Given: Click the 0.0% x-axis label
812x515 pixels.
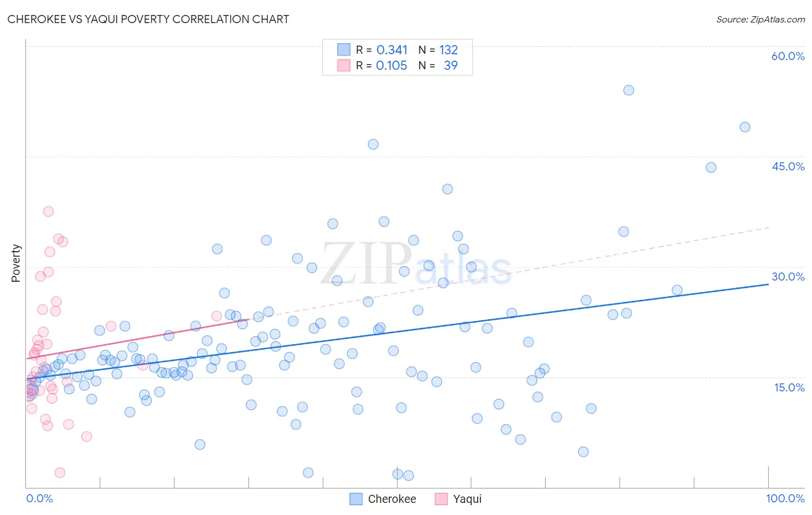Looking at the screenshot, I should click(39, 498).
